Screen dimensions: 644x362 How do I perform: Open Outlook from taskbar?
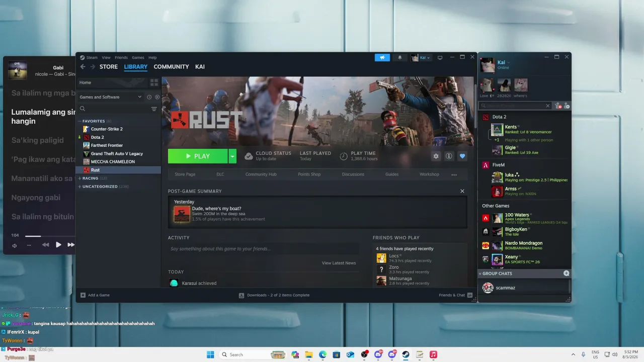point(350,354)
